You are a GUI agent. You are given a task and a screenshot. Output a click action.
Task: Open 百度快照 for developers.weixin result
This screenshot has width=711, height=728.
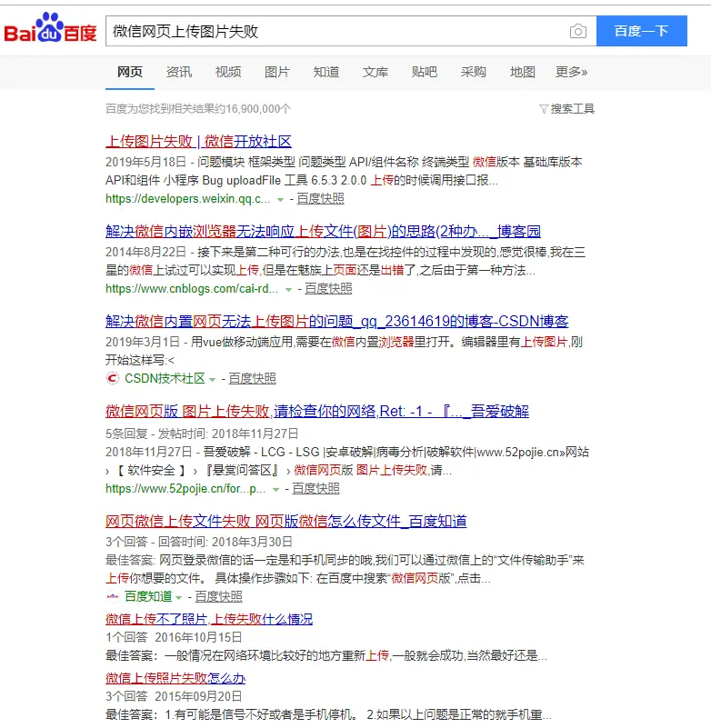[320, 199]
